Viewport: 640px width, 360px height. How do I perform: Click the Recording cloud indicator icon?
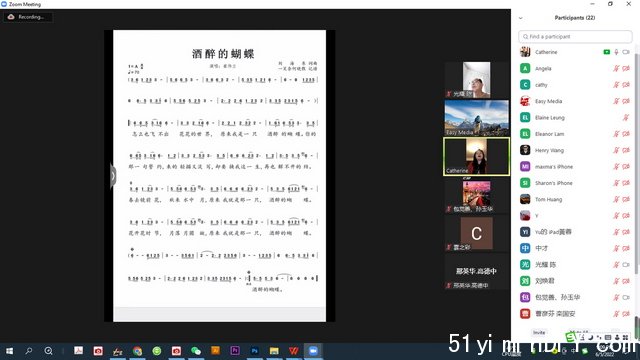tap(11, 17)
